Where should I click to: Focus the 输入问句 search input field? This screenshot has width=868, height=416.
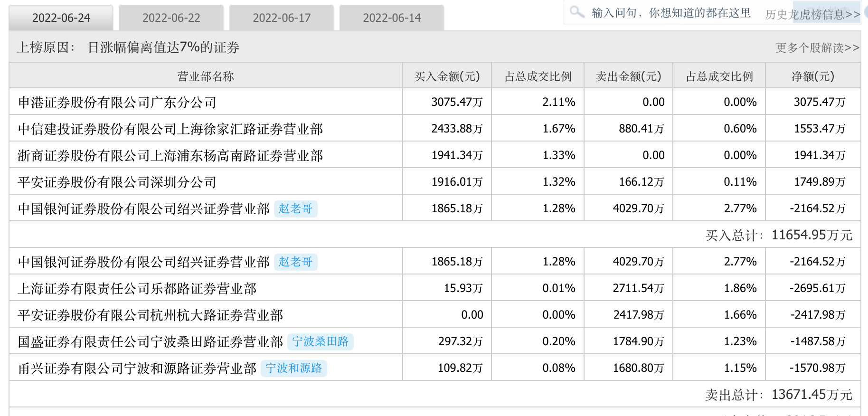coord(671,13)
